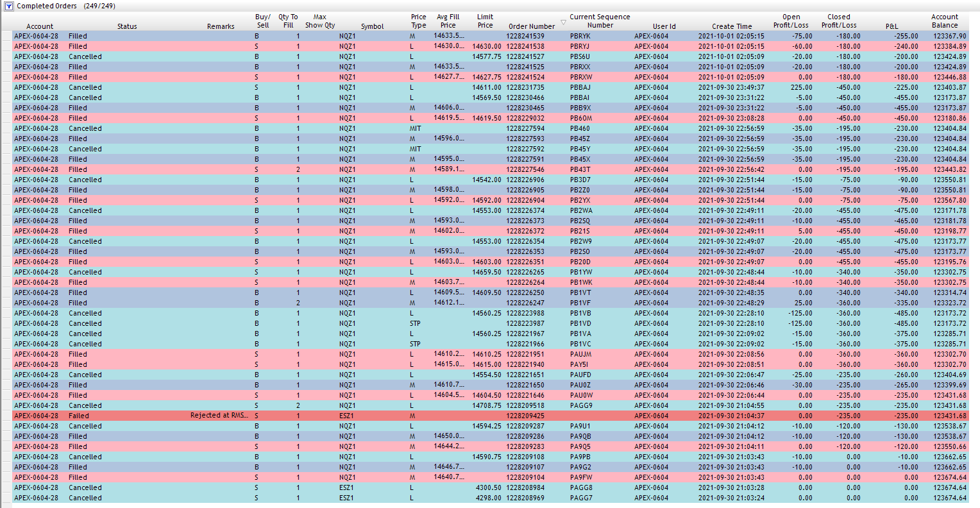Screen dimensions: 980x508
Task: Click sequence number PBRYK
Action: (580, 36)
